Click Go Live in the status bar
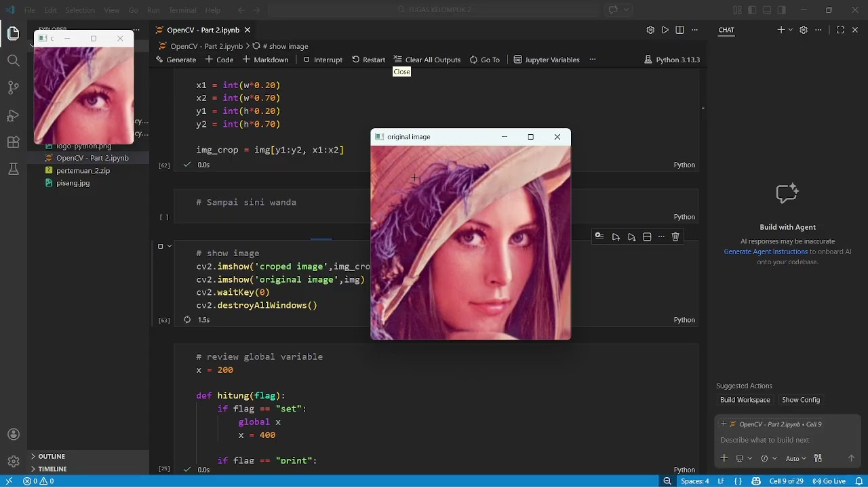The width and height of the screenshot is (868, 488). pyautogui.click(x=829, y=481)
